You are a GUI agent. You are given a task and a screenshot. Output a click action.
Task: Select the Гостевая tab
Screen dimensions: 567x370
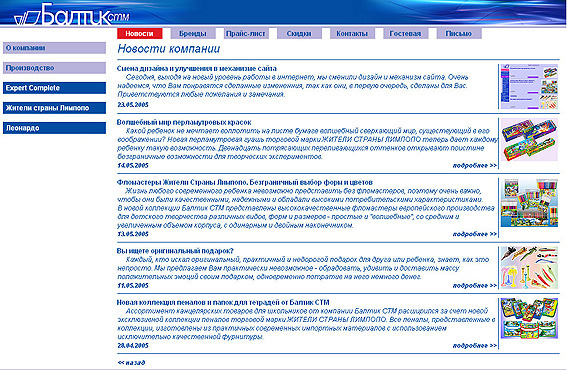click(x=405, y=33)
